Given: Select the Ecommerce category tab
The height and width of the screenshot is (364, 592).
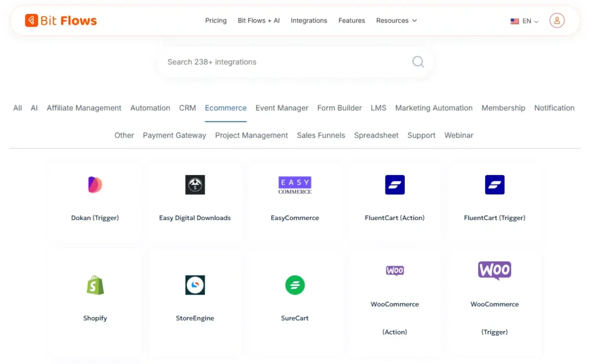Looking at the screenshot, I should 226,108.
